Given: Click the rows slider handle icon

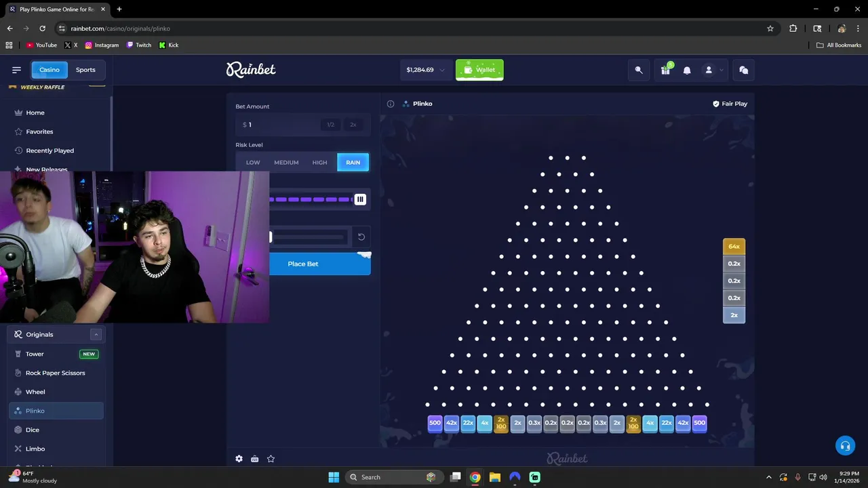Looking at the screenshot, I should click(360, 199).
